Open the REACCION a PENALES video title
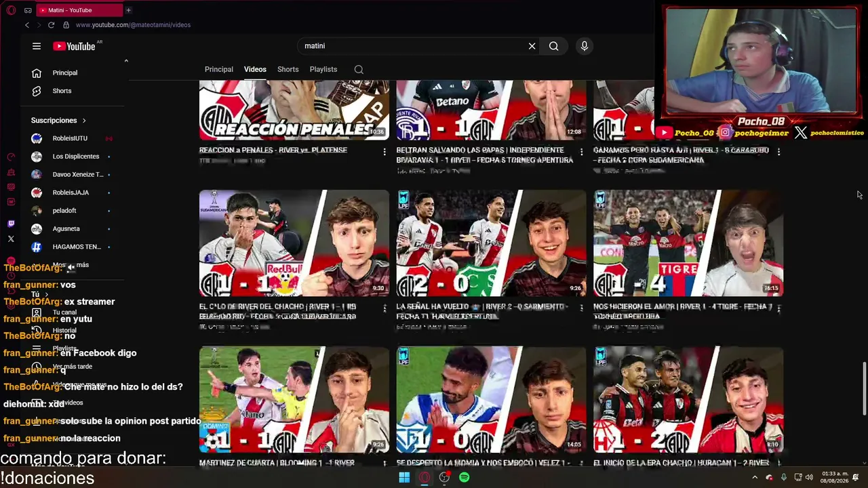The height and width of the screenshot is (488, 868). coord(273,150)
